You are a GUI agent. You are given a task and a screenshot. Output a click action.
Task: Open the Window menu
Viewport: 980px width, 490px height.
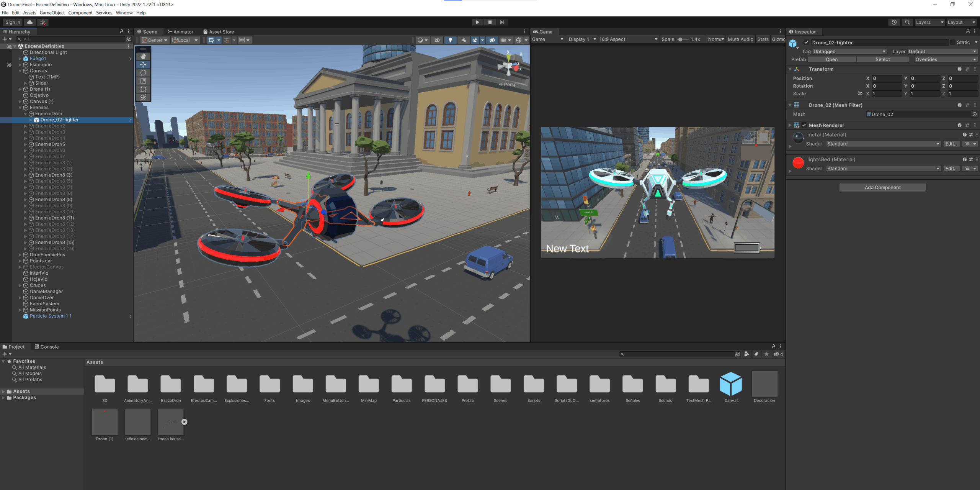point(124,13)
